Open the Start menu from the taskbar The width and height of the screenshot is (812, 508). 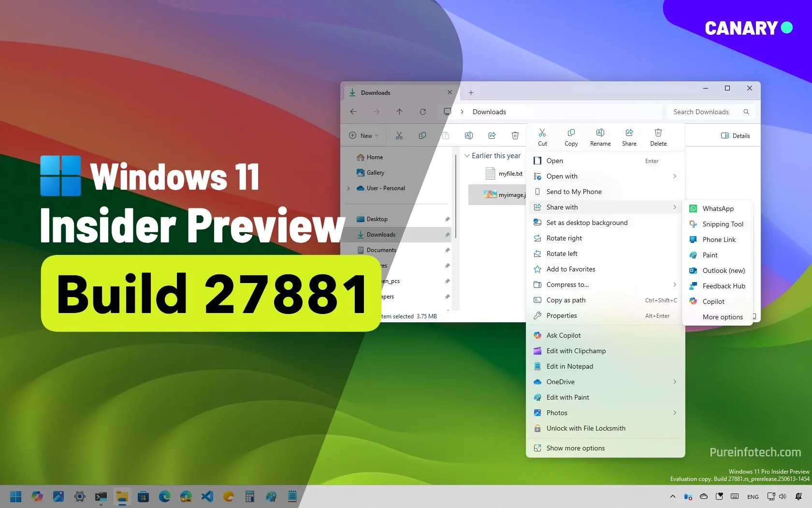[x=16, y=496]
